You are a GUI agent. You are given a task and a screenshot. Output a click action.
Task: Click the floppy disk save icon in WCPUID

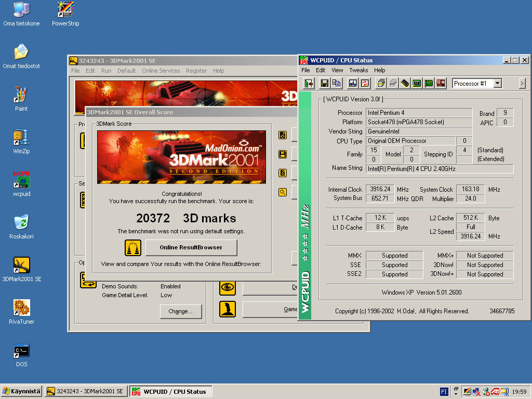tap(324, 83)
